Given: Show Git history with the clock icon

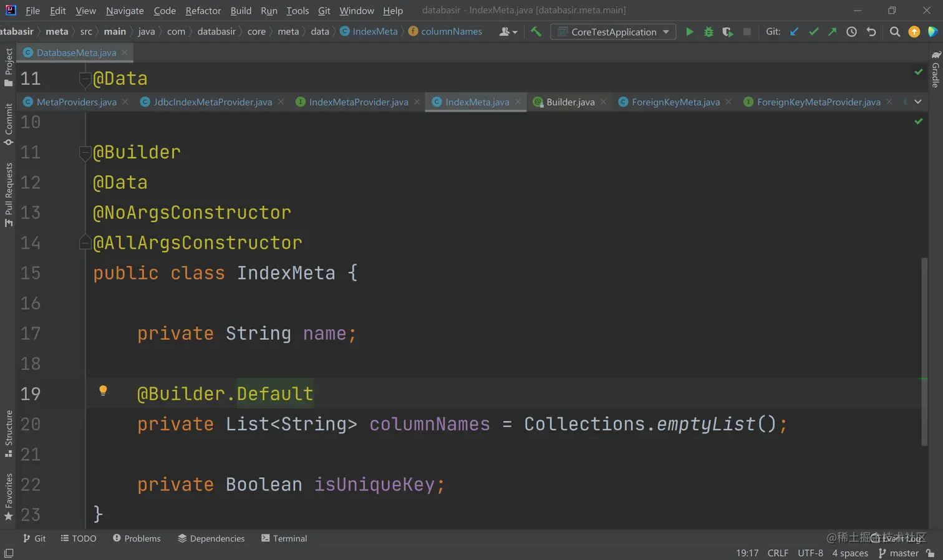Looking at the screenshot, I should coord(851,32).
